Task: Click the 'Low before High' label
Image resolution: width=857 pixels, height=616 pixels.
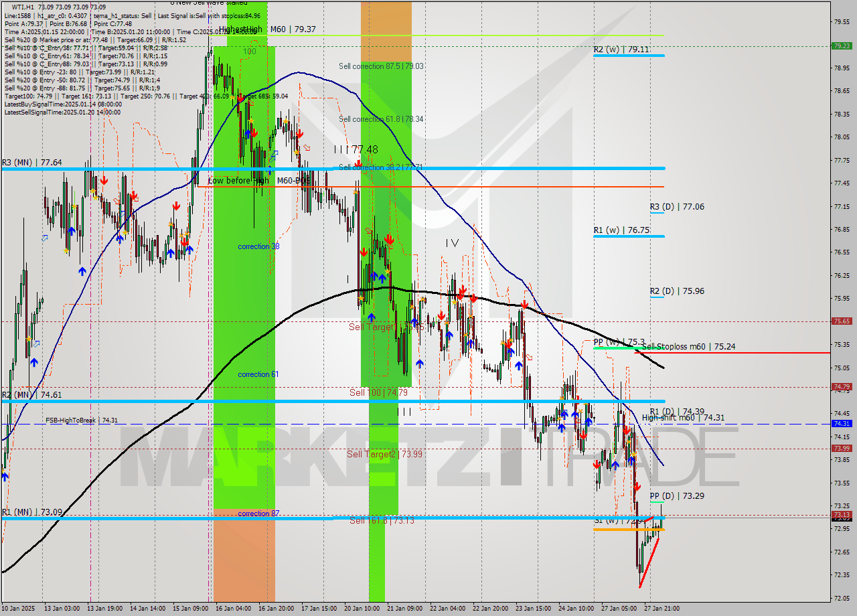Action: tap(238, 181)
